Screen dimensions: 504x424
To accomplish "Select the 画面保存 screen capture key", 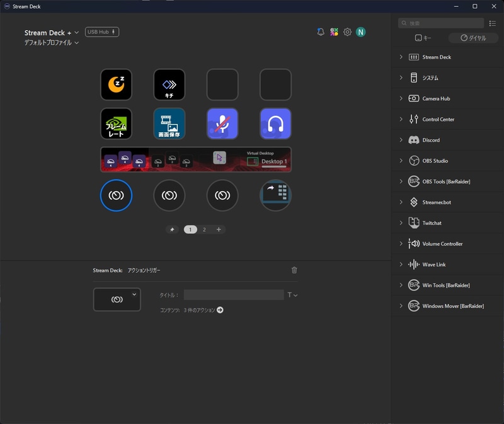I will pyautogui.click(x=169, y=123).
